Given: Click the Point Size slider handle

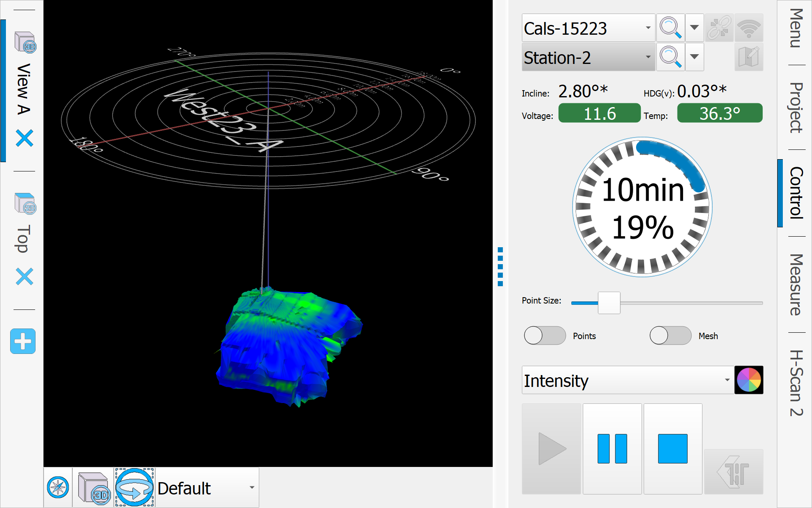Looking at the screenshot, I should (609, 303).
